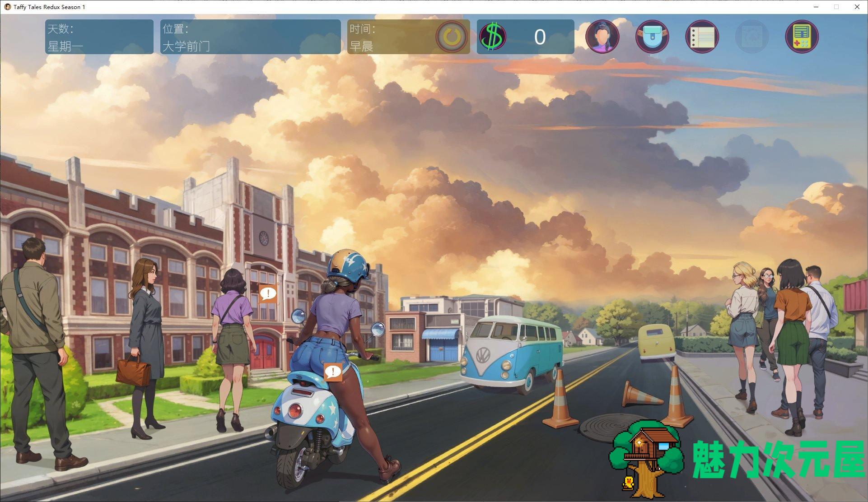
Task: Click the 天数 星期一 day panel
Action: (99, 37)
